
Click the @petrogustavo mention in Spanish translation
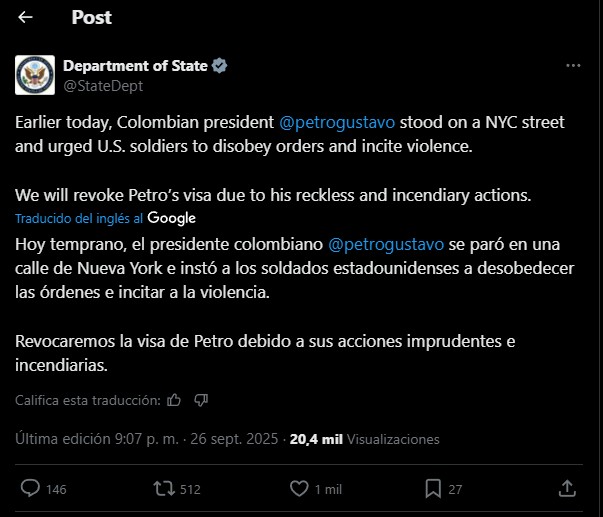coord(385,244)
